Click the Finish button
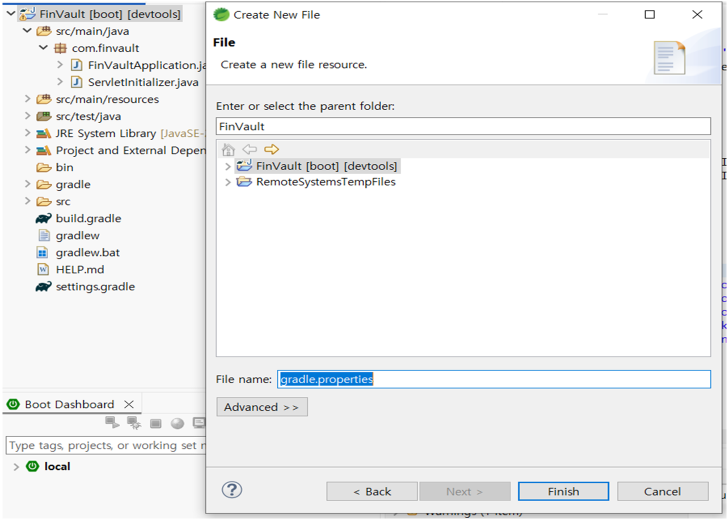The height and width of the screenshot is (529, 728). point(563,491)
